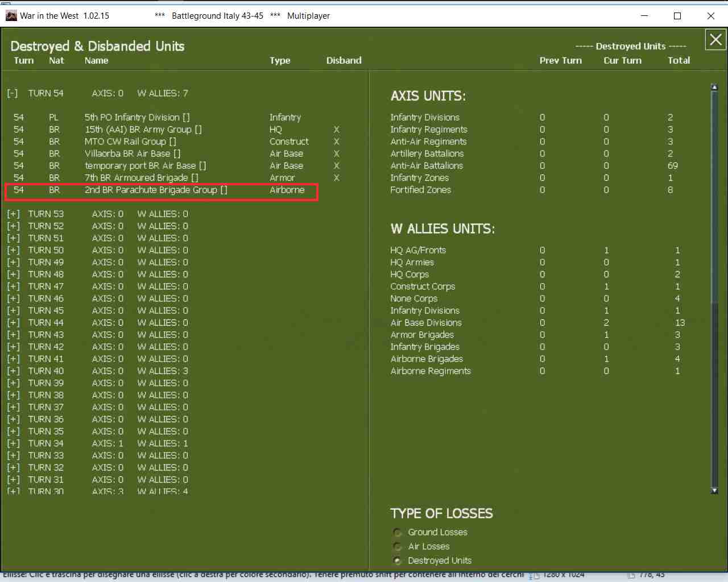The width and height of the screenshot is (728, 582).
Task: Click the Construct Corps row label
Action: [x=423, y=286]
